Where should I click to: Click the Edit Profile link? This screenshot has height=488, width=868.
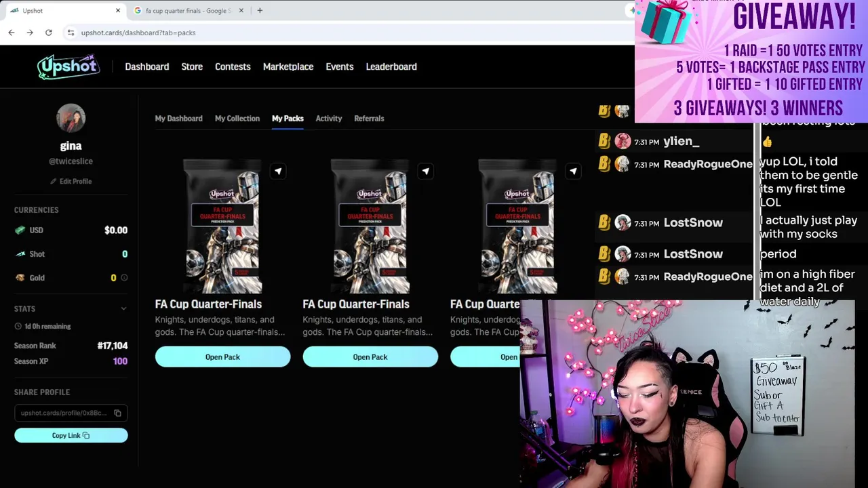(71, 181)
